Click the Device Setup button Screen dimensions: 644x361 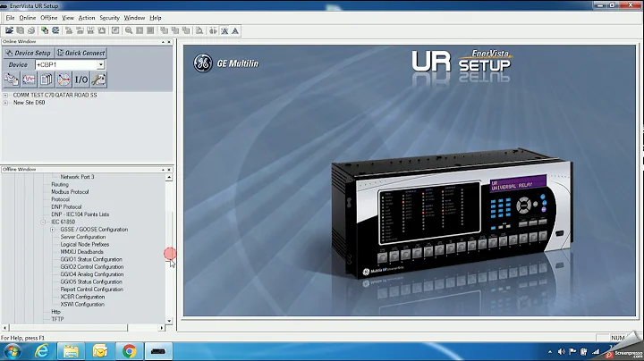click(29, 53)
